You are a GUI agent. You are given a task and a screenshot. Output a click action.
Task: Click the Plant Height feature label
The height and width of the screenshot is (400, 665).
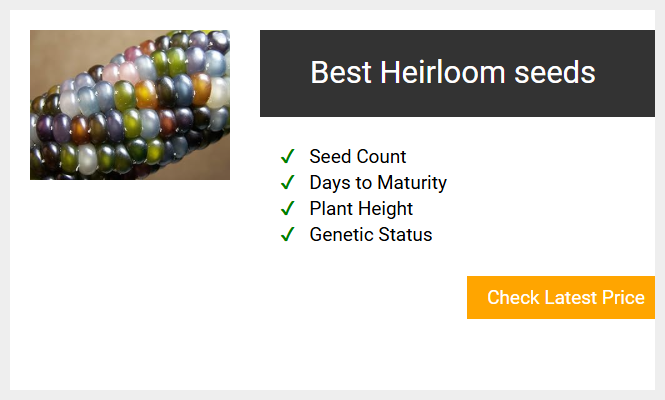[x=361, y=209]
